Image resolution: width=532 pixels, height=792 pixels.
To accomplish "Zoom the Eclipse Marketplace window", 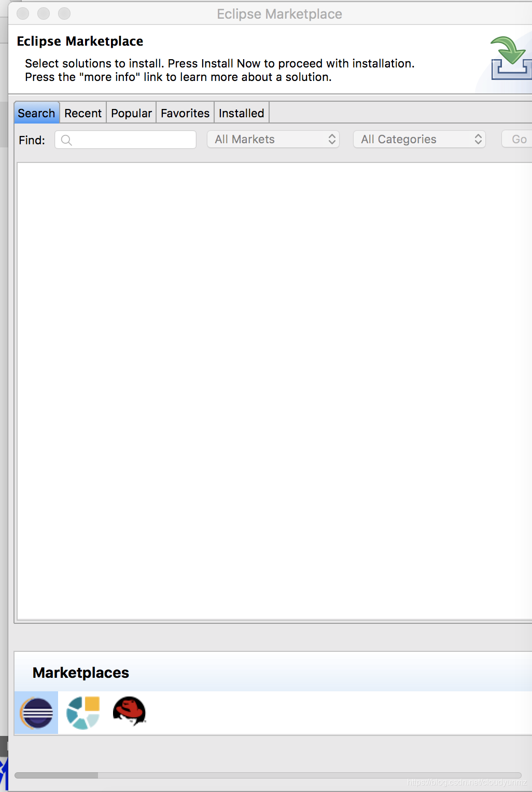I will [64, 13].
